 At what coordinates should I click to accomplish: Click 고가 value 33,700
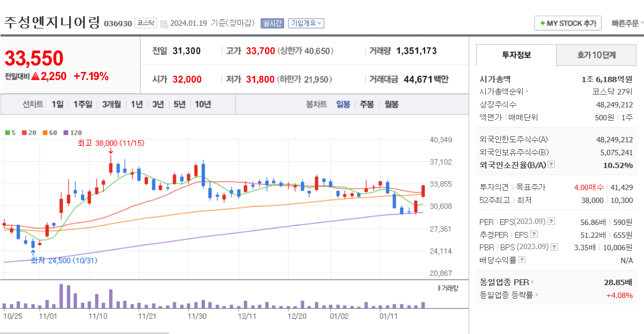pos(261,51)
